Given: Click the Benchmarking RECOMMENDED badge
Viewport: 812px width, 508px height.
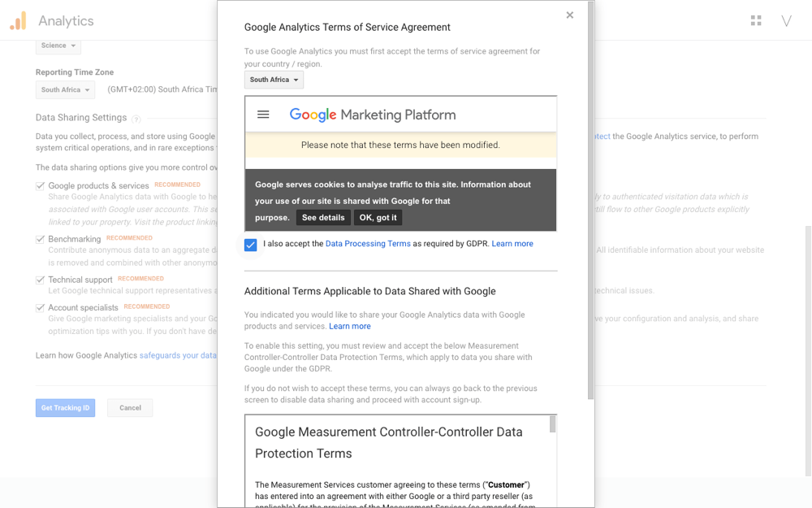Looking at the screenshot, I should pos(129,238).
